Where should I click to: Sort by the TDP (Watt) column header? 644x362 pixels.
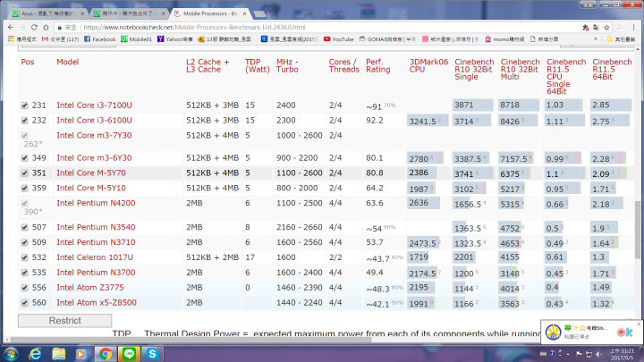[257, 65]
